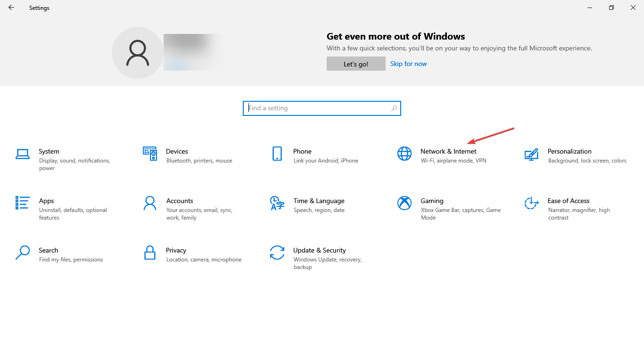Open Time & Language icon
Screen dimensions: 644x343
pos(277,203)
